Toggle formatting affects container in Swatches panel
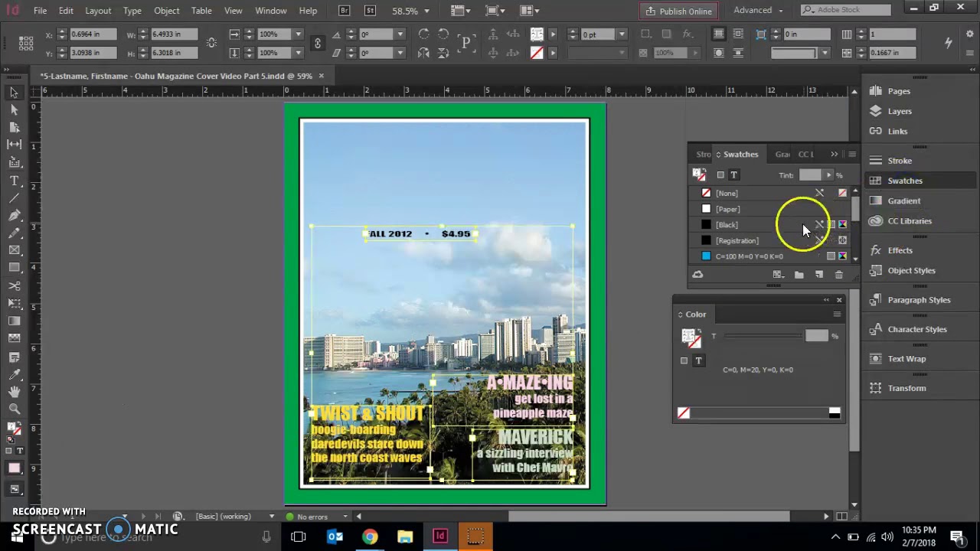980x551 pixels. [x=720, y=175]
